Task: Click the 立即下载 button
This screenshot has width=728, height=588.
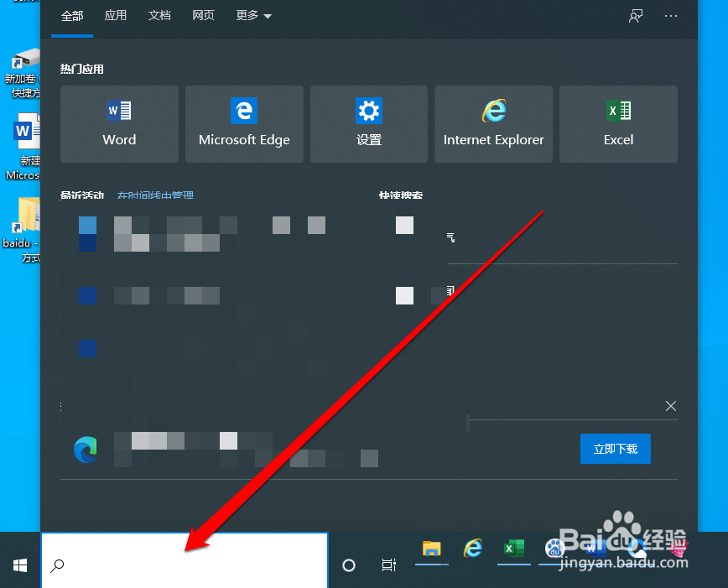Action: coord(615,449)
